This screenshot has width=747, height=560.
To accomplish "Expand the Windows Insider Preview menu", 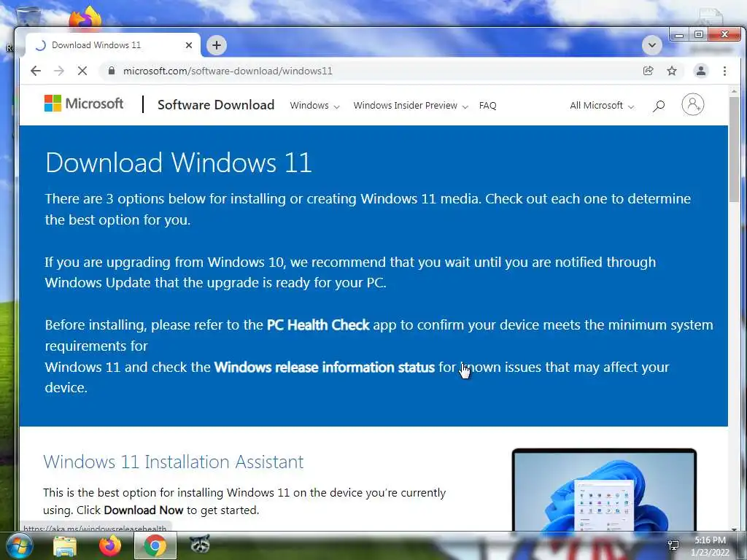I will 411,106.
